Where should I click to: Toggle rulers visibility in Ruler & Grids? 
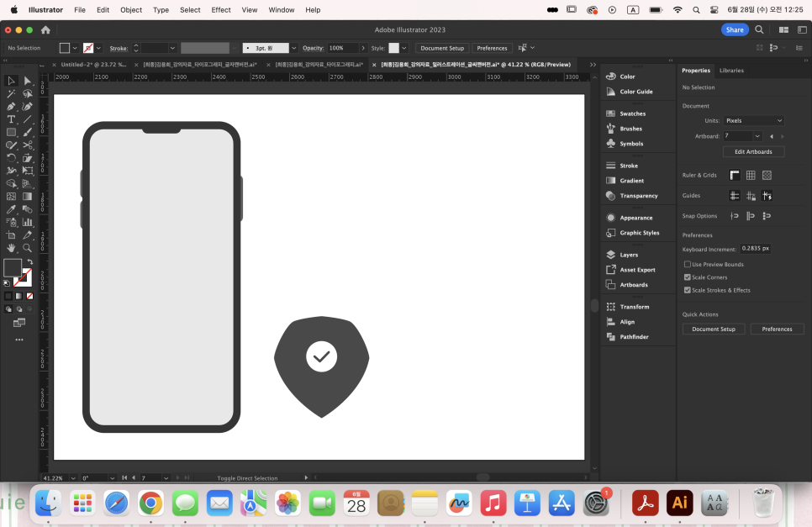(x=735, y=176)
